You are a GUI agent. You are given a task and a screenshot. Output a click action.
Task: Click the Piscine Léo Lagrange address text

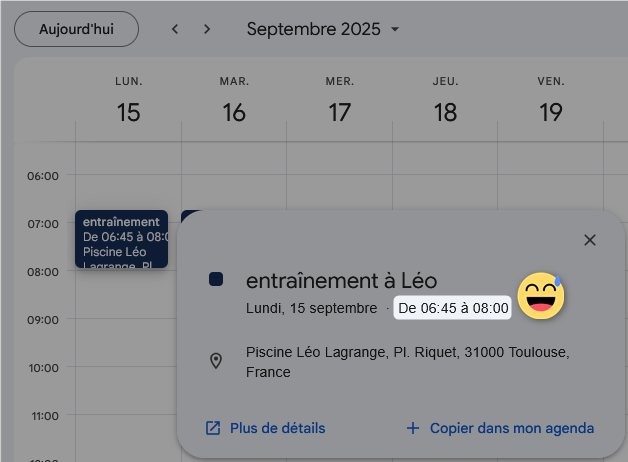point(407,362)
